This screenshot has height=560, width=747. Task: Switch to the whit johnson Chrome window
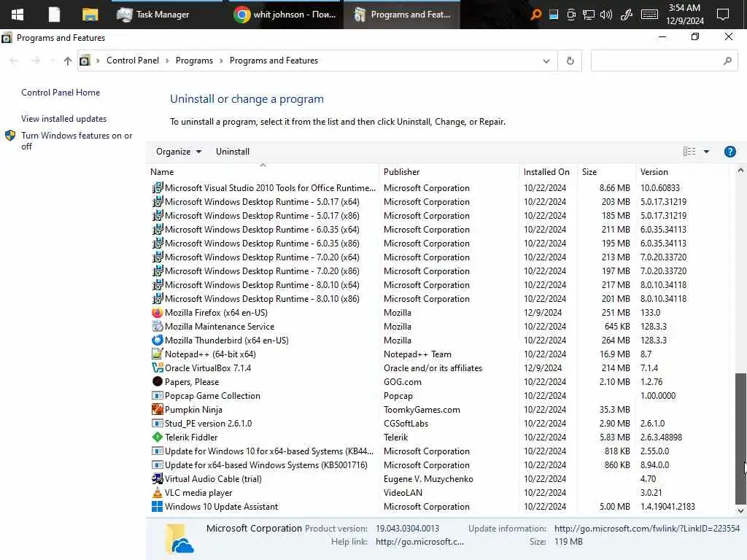(x=285, y=15)
